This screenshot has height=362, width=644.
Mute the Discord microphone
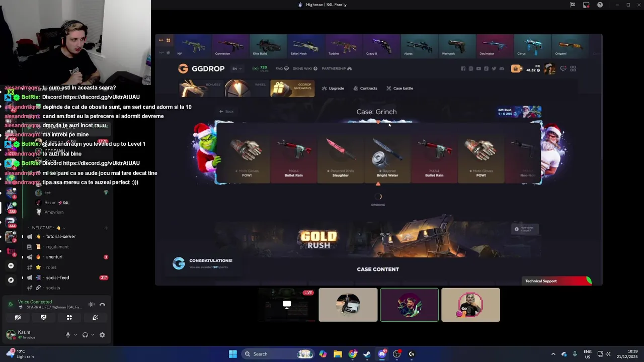(68, 335)
